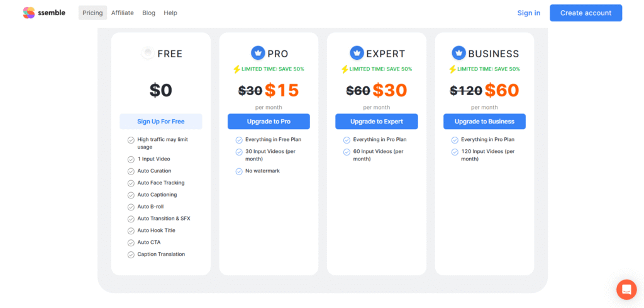Screen dimensions: 644x308
Task: Click the Free plan circle icon
Action: (x=148, y=54)
